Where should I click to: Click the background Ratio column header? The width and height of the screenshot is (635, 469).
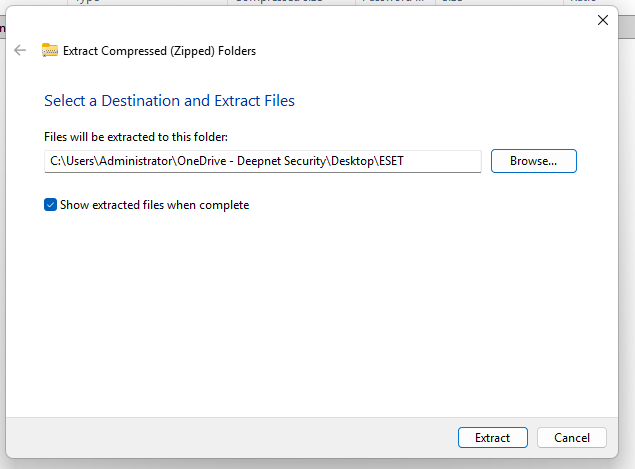point(583,2)
